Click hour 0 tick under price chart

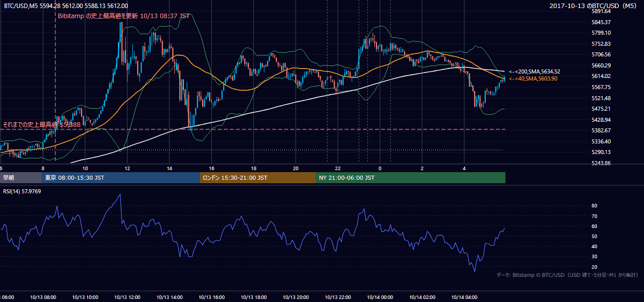tap(380, 168)
